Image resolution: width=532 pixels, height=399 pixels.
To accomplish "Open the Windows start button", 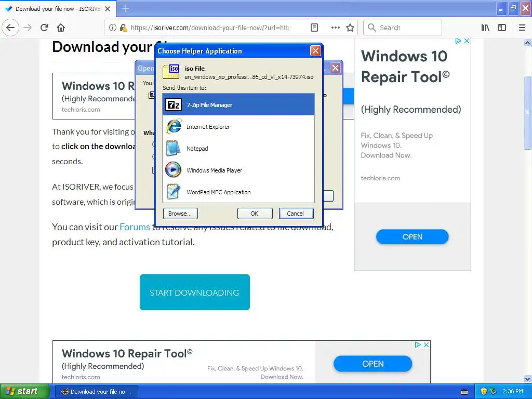I will point(24,391).
